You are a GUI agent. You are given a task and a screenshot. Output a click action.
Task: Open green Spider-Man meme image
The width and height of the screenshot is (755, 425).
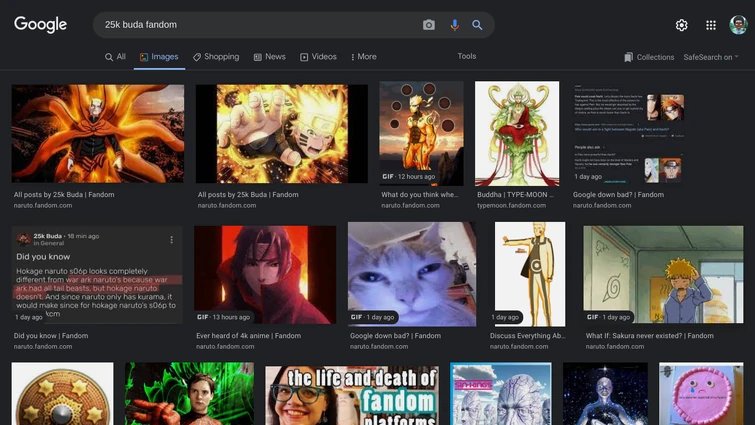pyautogui.click(x=189, y=394)
